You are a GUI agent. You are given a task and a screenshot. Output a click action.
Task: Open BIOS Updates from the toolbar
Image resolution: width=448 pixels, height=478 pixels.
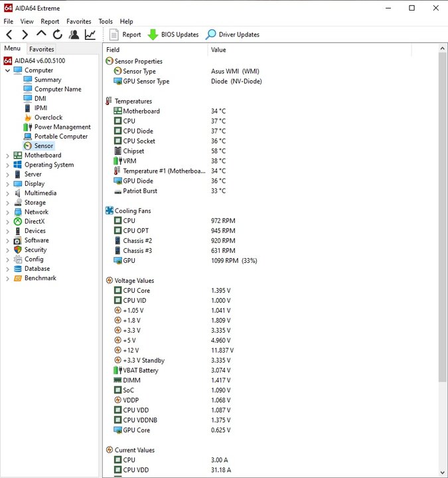click(x=173, y=35)
